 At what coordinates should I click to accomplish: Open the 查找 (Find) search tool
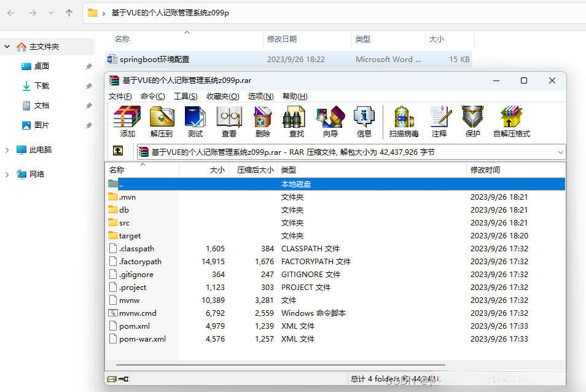point(294,121)
